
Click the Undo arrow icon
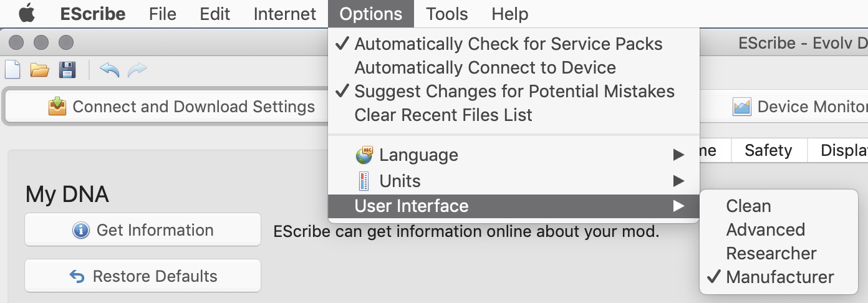coord(109,69)
